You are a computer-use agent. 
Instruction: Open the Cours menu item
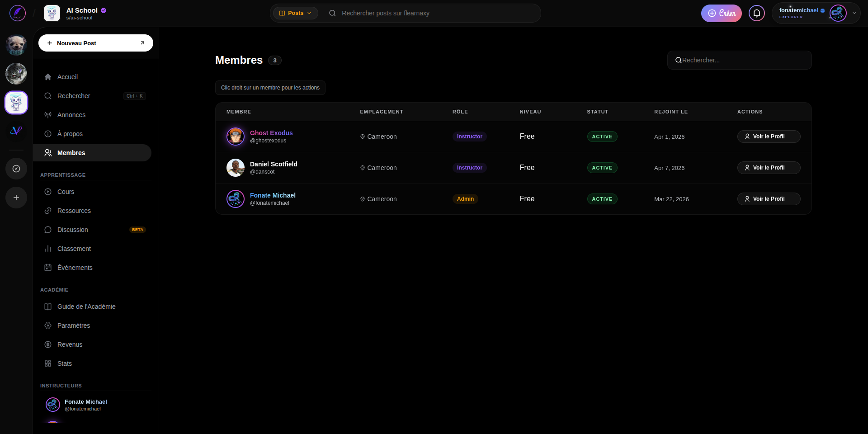pyautogui.click(x=66, y=192)
